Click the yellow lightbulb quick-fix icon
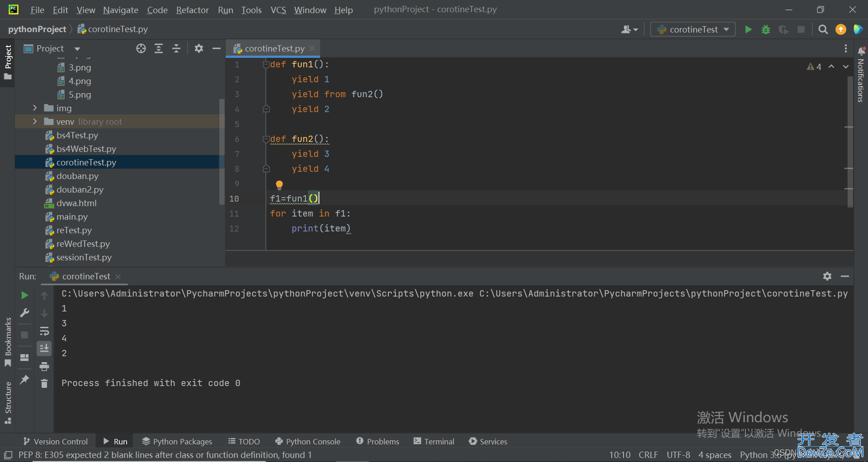 (279, 184)
